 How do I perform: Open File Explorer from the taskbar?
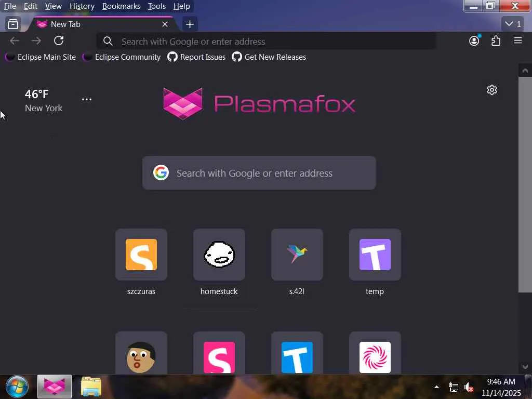click(x=91, y=387)
